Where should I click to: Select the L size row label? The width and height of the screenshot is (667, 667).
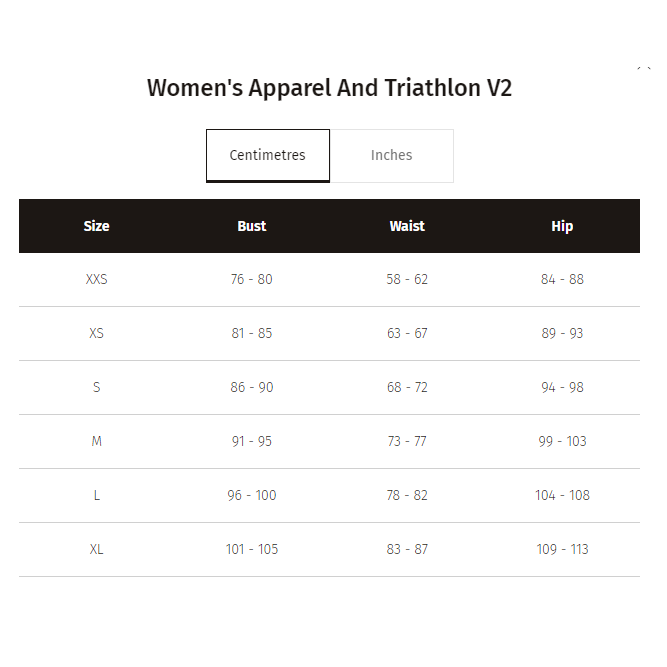(96, 495)
